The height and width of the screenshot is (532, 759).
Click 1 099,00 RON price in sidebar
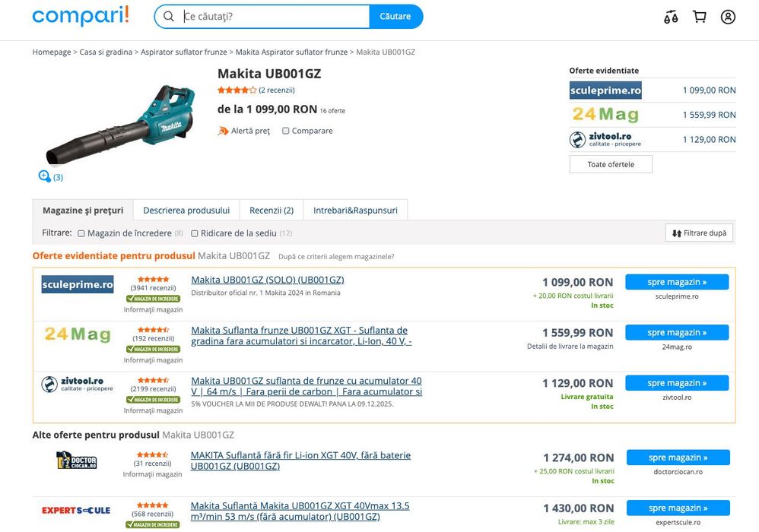[x=709, y=90]
